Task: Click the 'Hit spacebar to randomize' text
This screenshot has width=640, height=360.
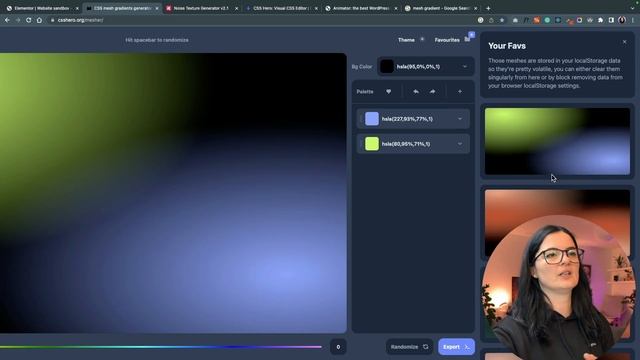Action: coord(157,40)
